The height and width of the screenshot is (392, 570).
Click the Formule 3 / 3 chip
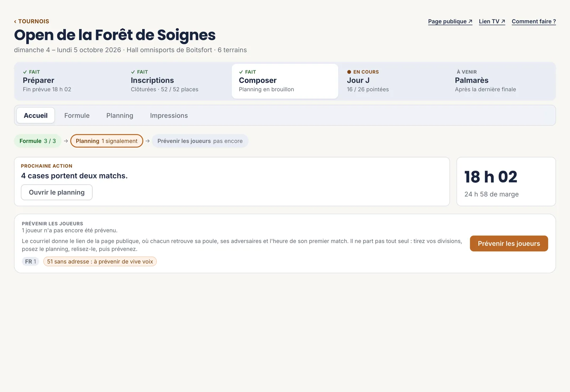(x=38, y=141)
